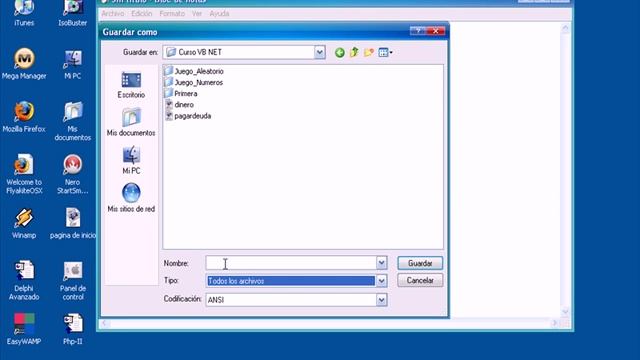Open Welcome to FlyakiteOSX desktop icon
The width and height of the screenshot is (640, 360).
pos(24,174)
